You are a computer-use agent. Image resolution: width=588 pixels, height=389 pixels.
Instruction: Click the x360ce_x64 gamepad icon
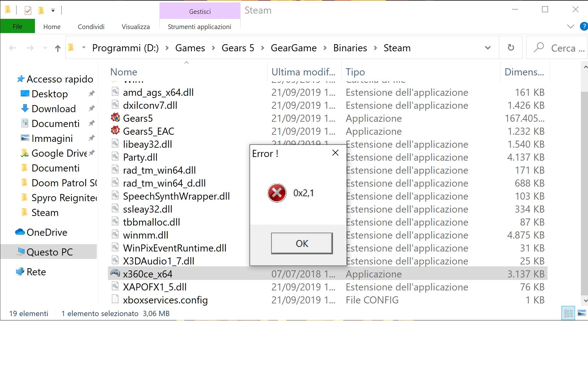(x=115, y=273)
